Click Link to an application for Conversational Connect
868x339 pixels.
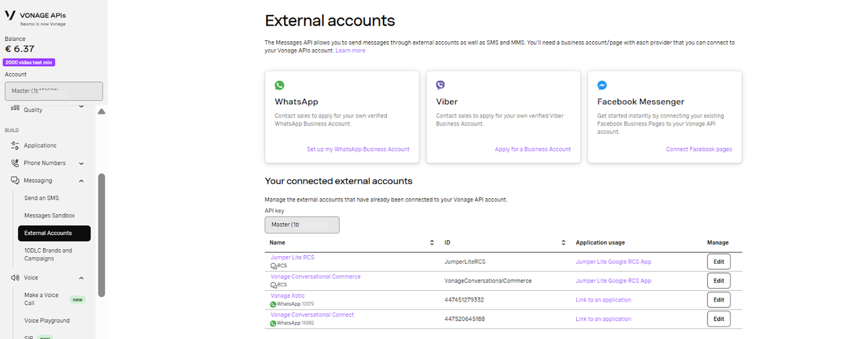603,319
